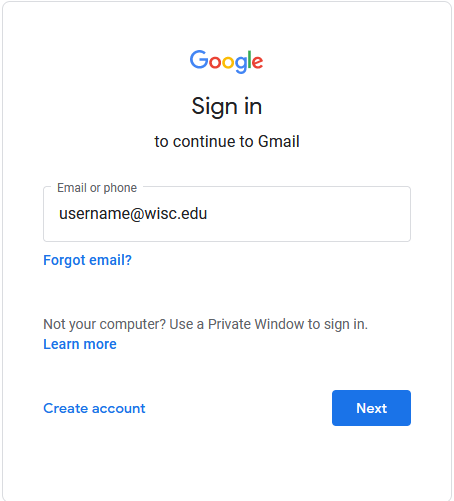Click the 'Not your computer?' text
454x501 pixels.
click(x=104, y=324)
